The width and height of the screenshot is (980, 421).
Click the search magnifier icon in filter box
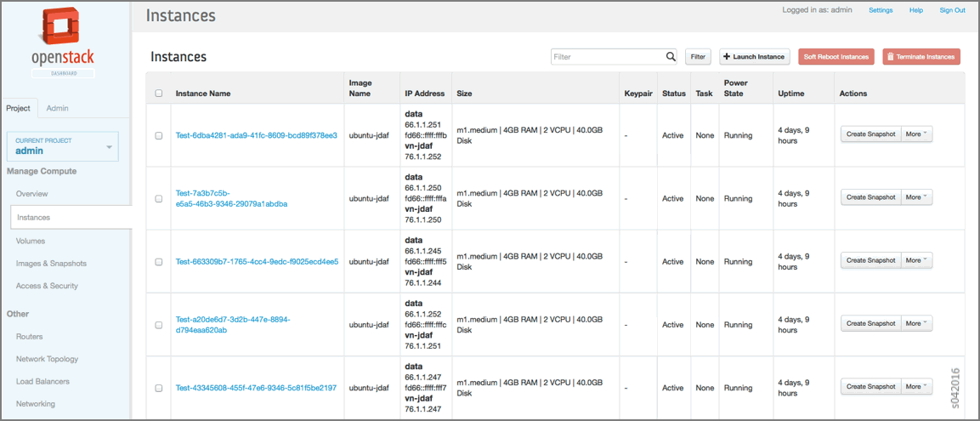(671, 57)
